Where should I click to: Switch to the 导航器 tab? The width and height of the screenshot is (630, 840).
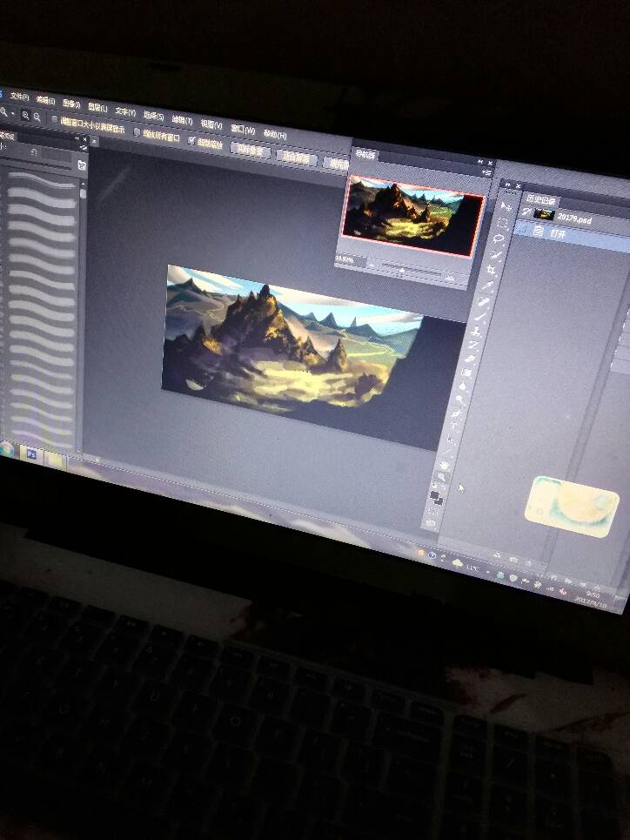[365, 154]
